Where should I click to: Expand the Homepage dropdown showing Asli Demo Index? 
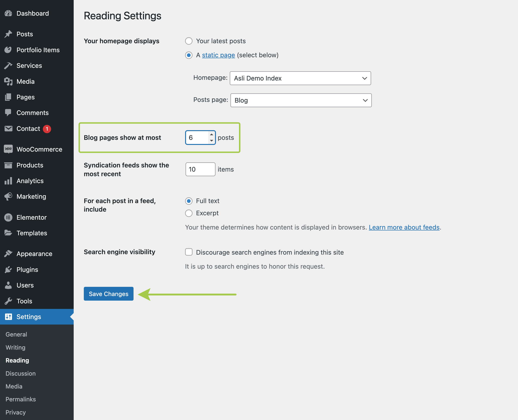click(300, 78)
